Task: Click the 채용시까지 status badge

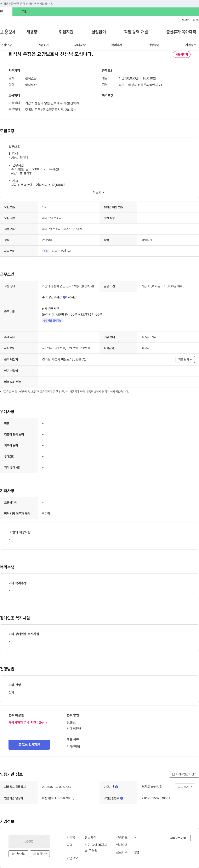Action: coord(181,55)
